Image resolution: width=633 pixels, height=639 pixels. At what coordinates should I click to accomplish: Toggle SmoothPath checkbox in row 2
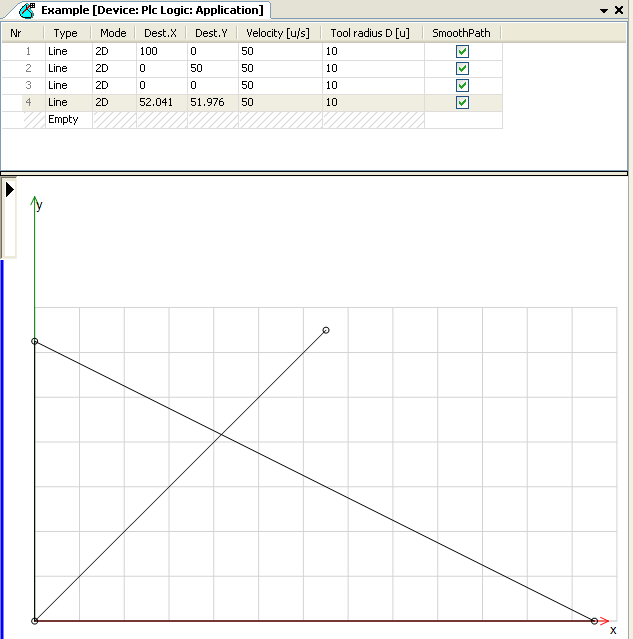coord(462,68)
